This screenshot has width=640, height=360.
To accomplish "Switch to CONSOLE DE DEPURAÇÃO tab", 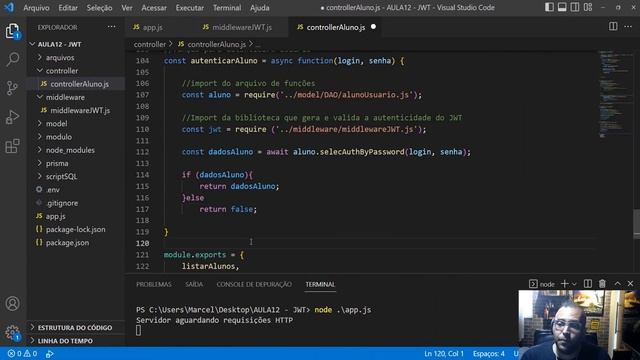I will [254, 284].
